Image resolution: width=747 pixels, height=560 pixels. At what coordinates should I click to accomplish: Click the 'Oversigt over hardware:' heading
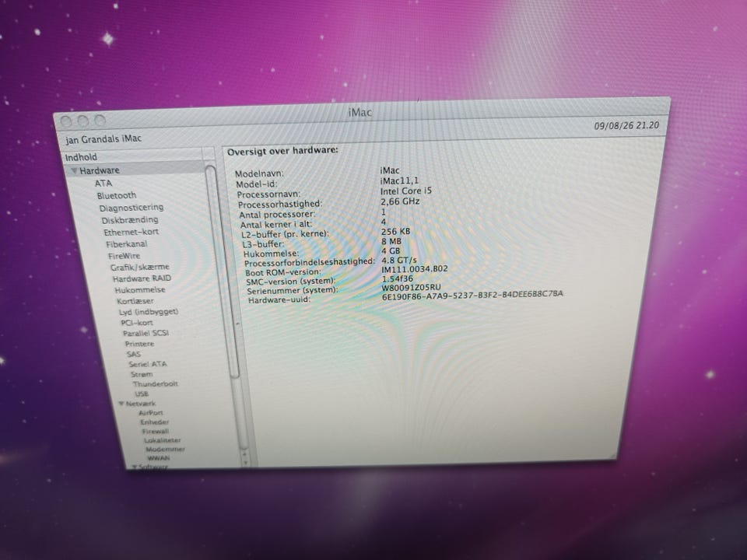tap(283, 151)
